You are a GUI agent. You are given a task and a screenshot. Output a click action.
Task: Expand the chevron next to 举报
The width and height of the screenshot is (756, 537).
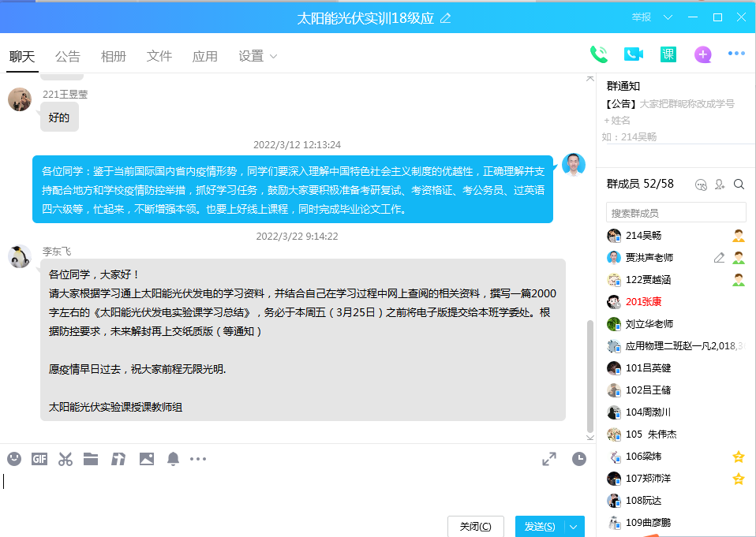point(668,17)
